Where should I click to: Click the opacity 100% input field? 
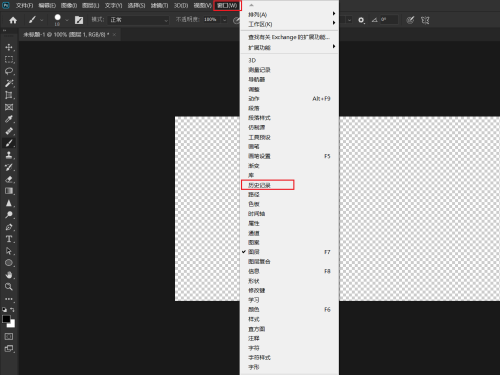coord(212,20)
